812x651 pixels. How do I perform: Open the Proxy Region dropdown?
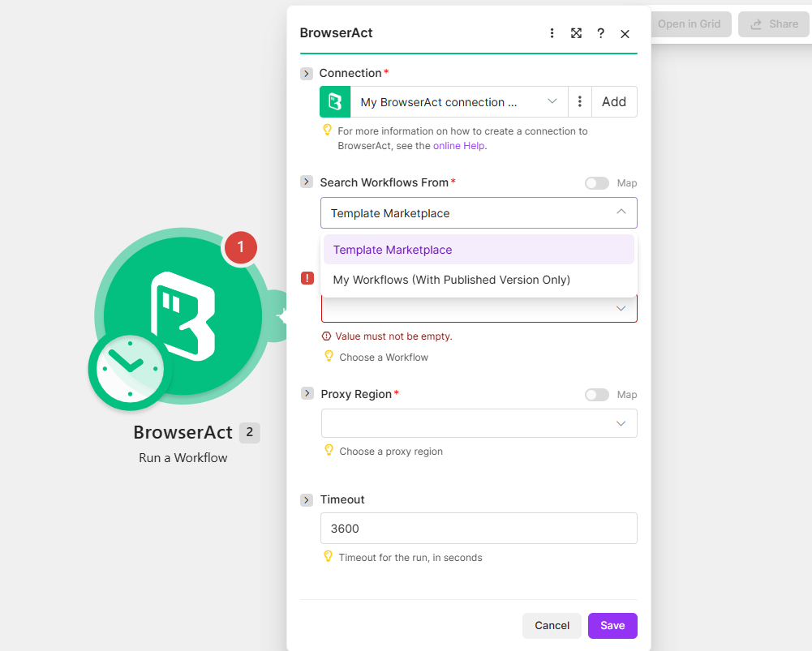coord(479,423)
